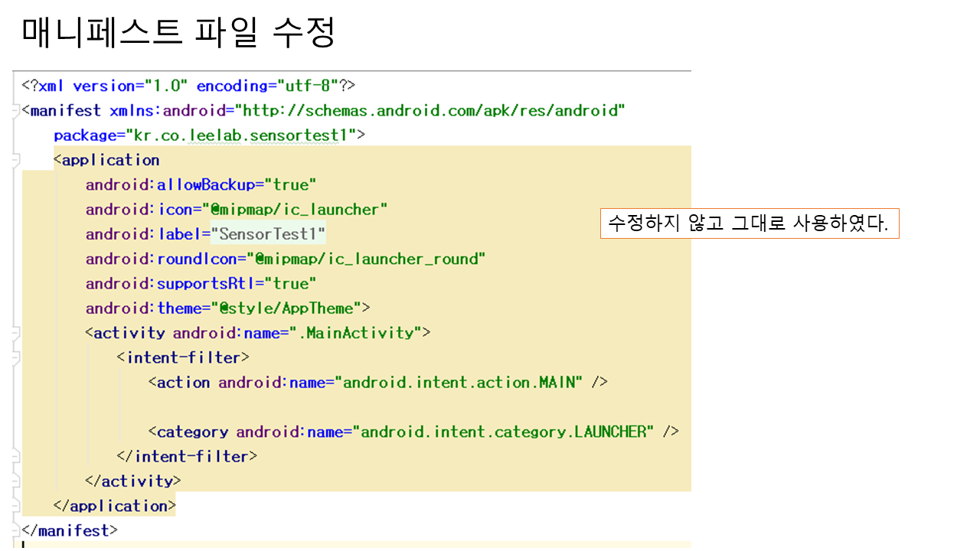Click the supportsRtl "true" value
Image resolution: width=980 pixels, height=551 pixels.
tap(291, 284)
